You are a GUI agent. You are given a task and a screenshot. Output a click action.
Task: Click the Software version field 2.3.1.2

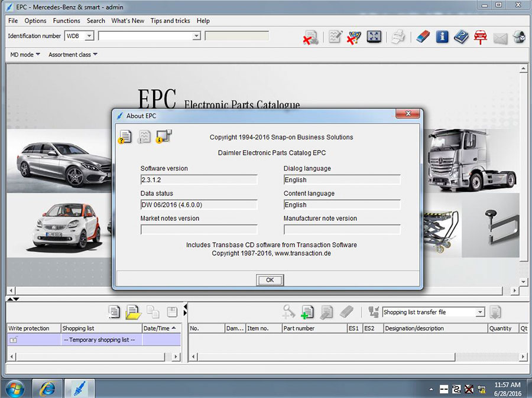tap(199, 180)
